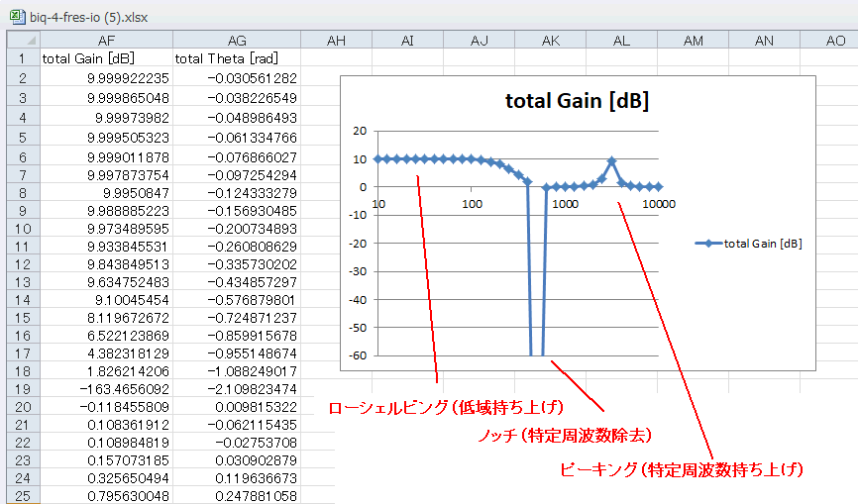Viewport: 858px width, 504px height.
Task: Click the Excel file icon in title bar
Action: coord(18,17)
